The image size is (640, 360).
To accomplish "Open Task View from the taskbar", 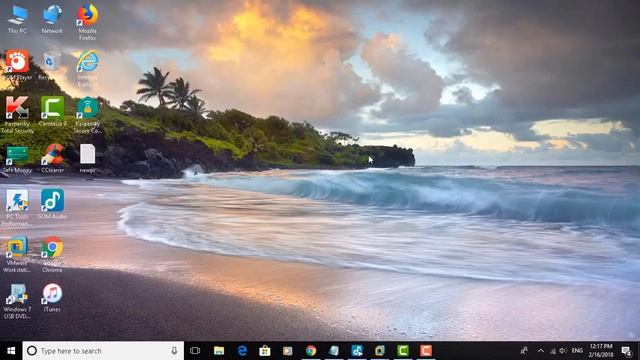I will click(x=195, y=351).
